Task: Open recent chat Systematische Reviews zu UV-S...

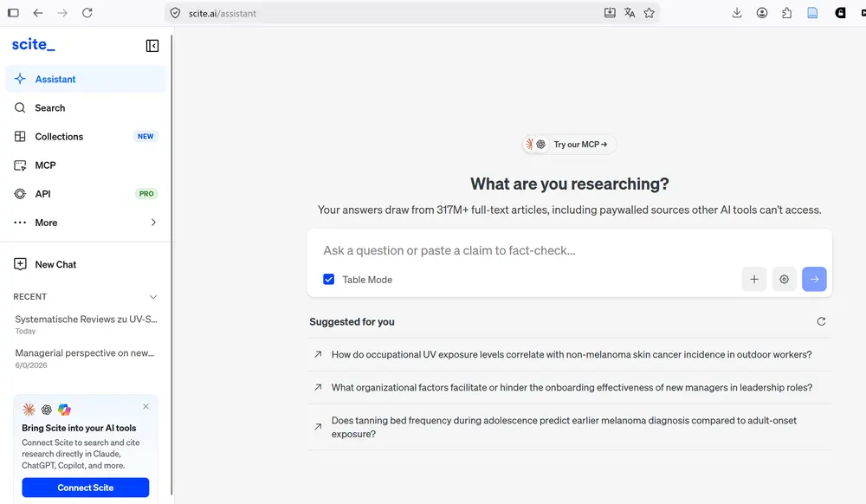Action: [86, 324]
